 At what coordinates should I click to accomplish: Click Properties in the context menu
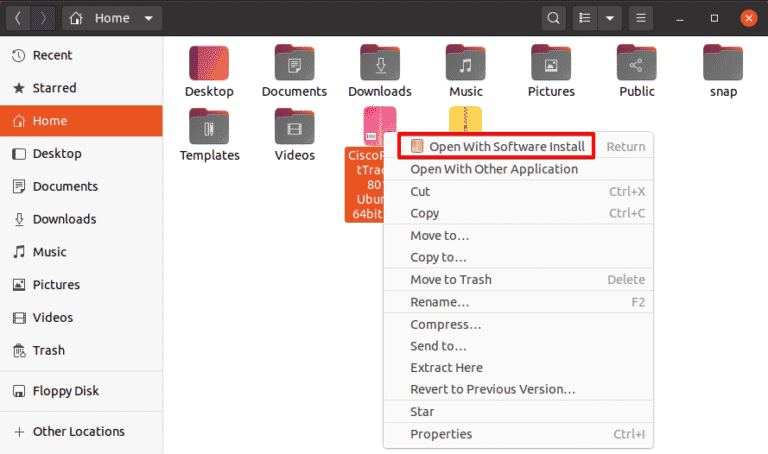(441, 434)
